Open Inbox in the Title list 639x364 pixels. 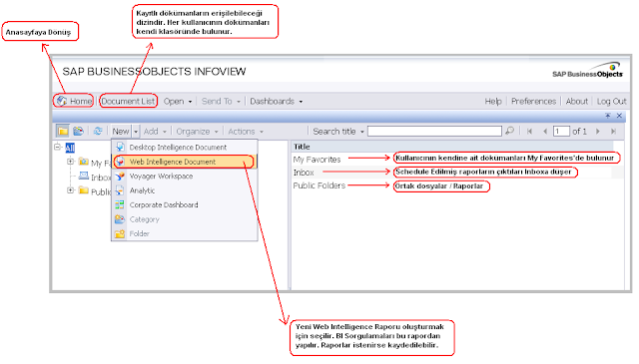304,173
